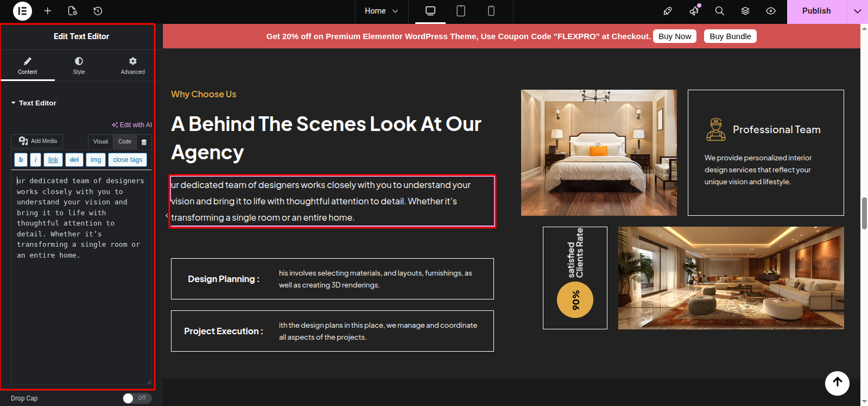Toggle the Drop Cap switch

(137, 398)
